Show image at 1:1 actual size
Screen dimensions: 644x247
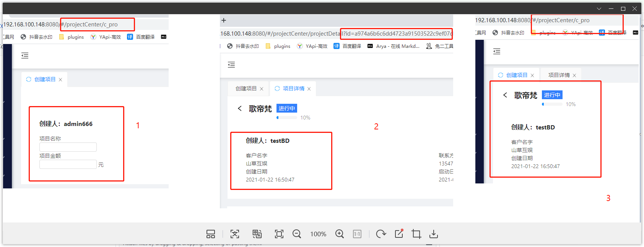[x=357, y=234]
